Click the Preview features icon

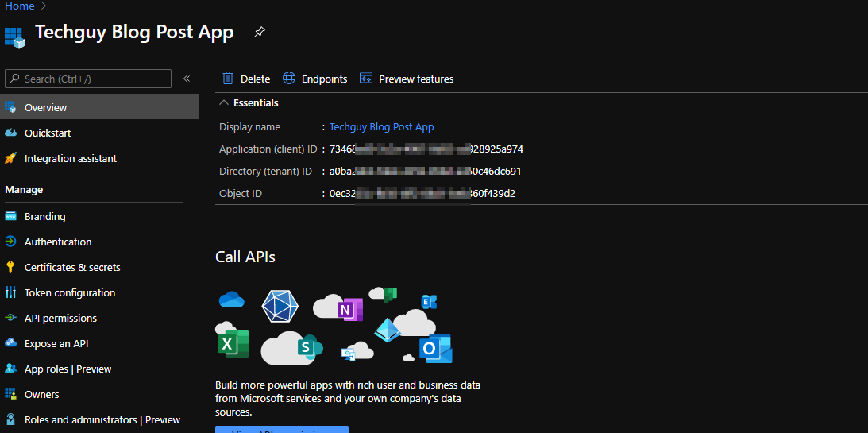[366, 79]
